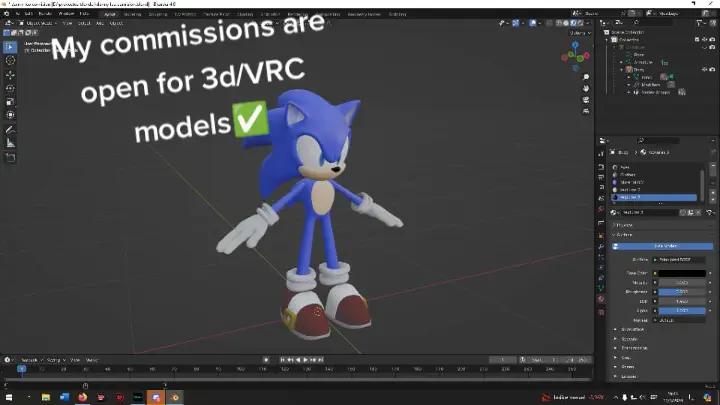Click the black Base Color swatch
The image size is (720, 405).
click(x=682, y=273)
